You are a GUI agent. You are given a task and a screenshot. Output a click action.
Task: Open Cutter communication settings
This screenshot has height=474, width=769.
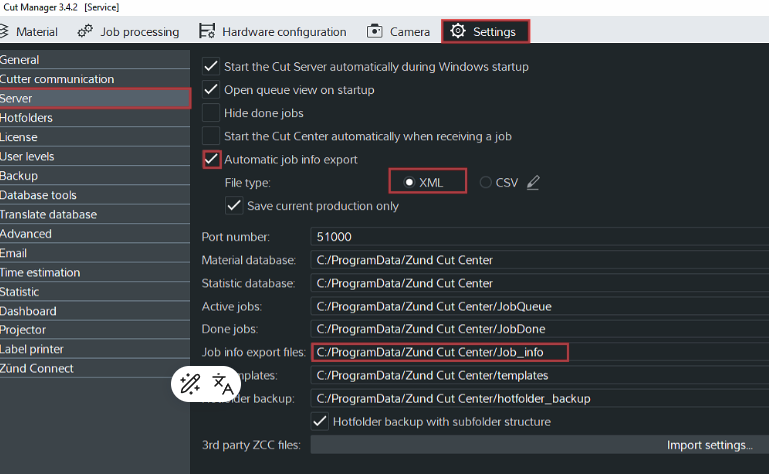click(x=95, y=79)
